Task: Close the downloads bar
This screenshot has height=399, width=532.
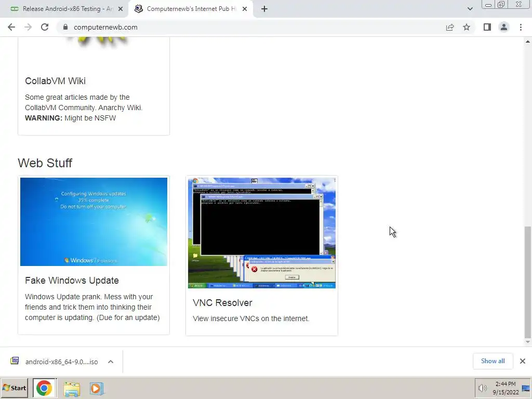Action: coord(523,361)
